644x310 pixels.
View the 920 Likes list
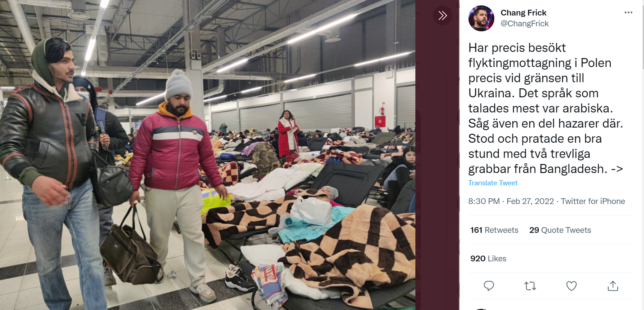[x=488, y=258]
